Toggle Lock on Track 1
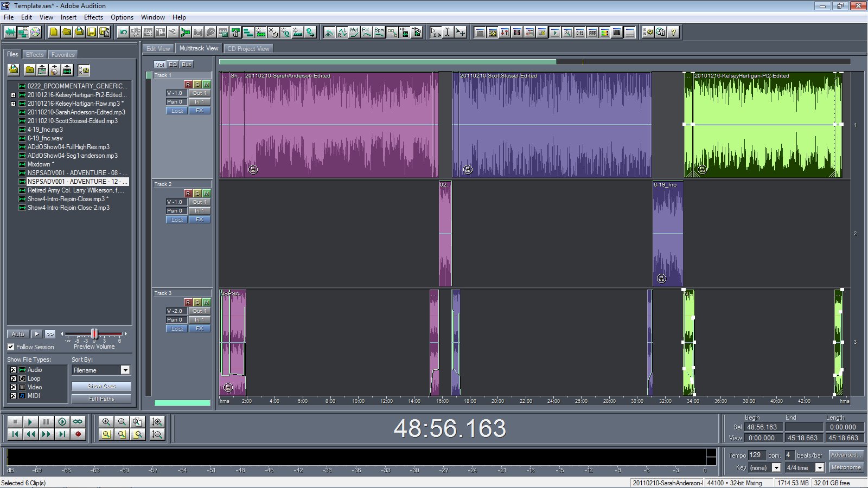This screenshot has height=488, width=868. tap(177, 111)
